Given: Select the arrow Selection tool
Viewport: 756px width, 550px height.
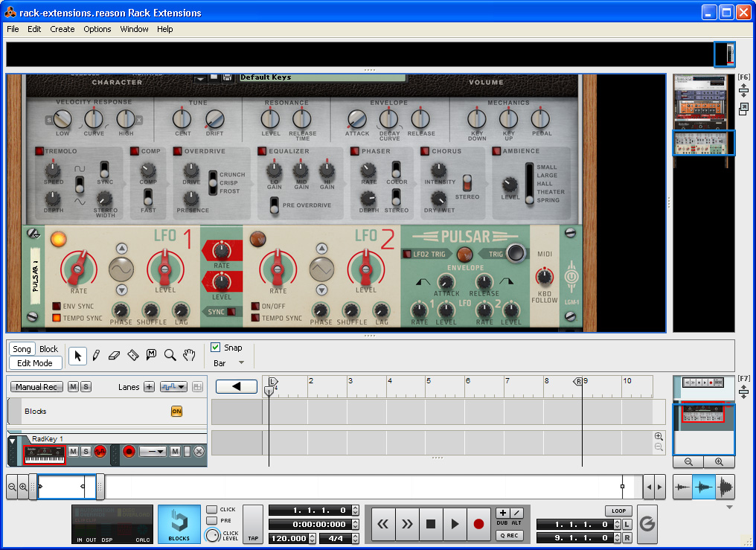Looking at the screenshot, I should tap(77, 356).
